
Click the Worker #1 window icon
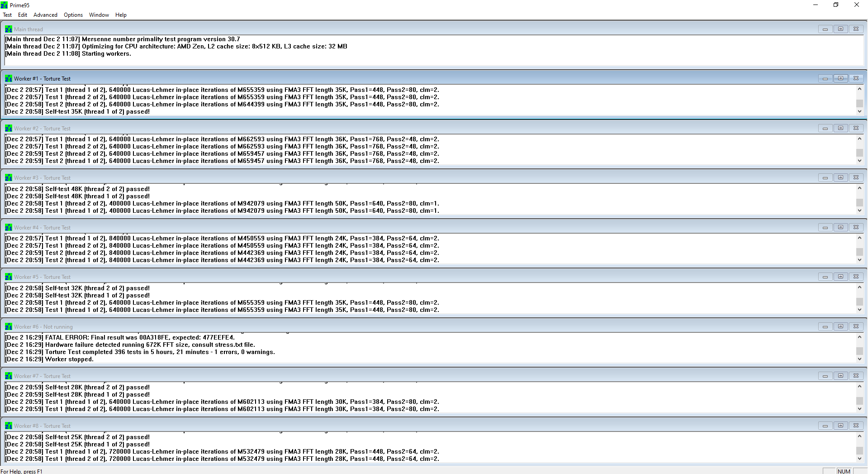[x=9, y=78]
